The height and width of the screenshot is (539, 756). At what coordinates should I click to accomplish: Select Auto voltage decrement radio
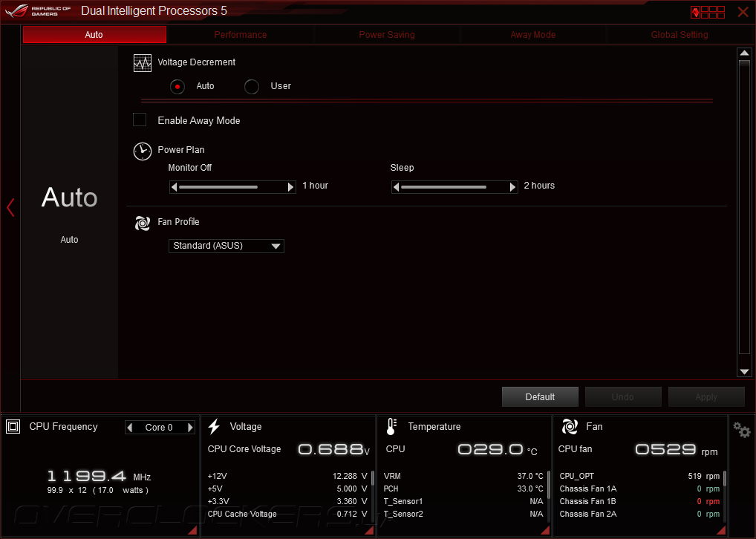pyautogui.click(x=177, y=87)
